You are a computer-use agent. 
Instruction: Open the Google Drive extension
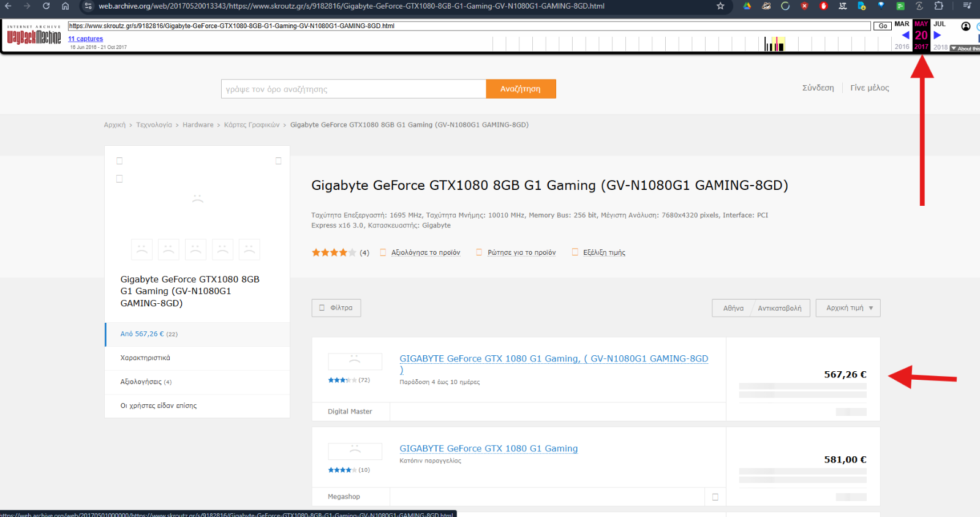(x=747, y=6)
